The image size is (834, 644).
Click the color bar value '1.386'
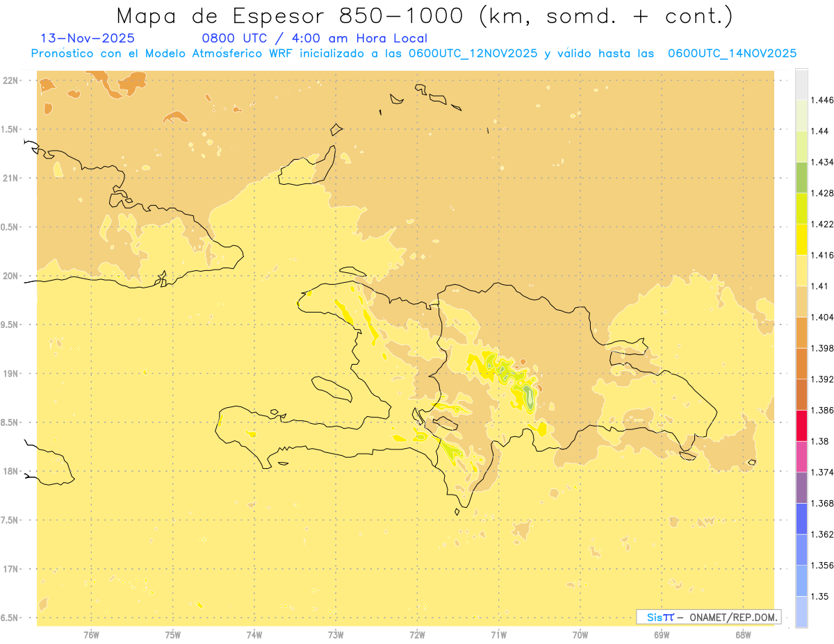822,410
